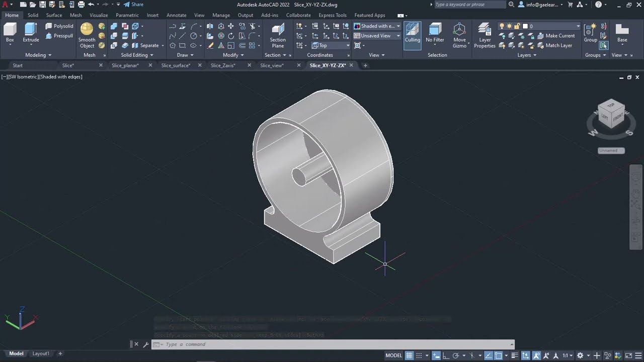The width and height of the screenshot is (644, 362).
Task: Open the Parametric ribbon tab
Action: click(127, 15)
